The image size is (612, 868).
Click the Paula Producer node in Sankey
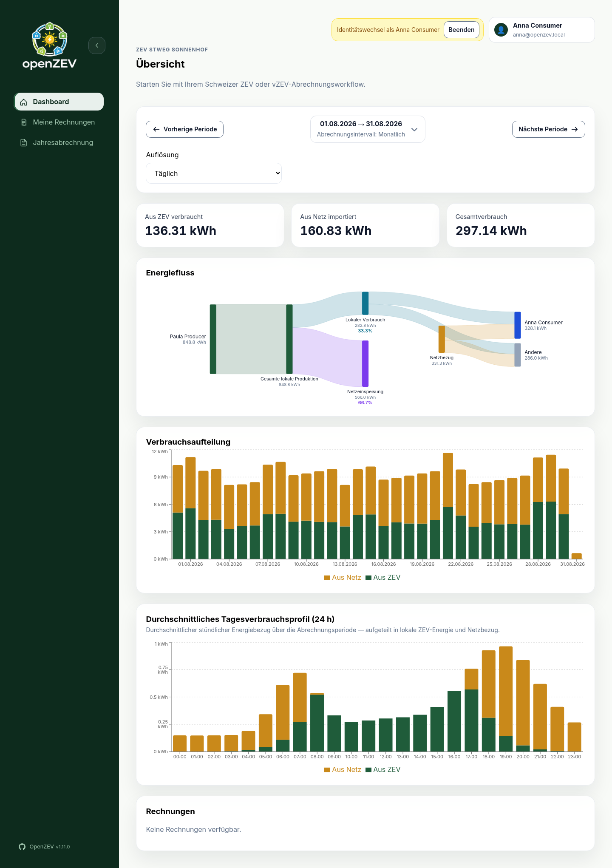[x=213, y=339]
